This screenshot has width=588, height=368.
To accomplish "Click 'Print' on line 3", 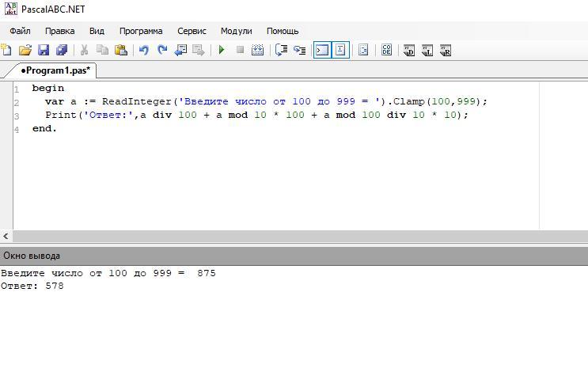I will tap(61, 115).
